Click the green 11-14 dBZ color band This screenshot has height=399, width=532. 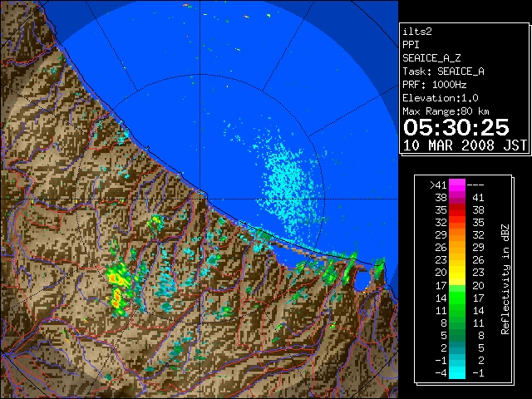click(457, 310)
